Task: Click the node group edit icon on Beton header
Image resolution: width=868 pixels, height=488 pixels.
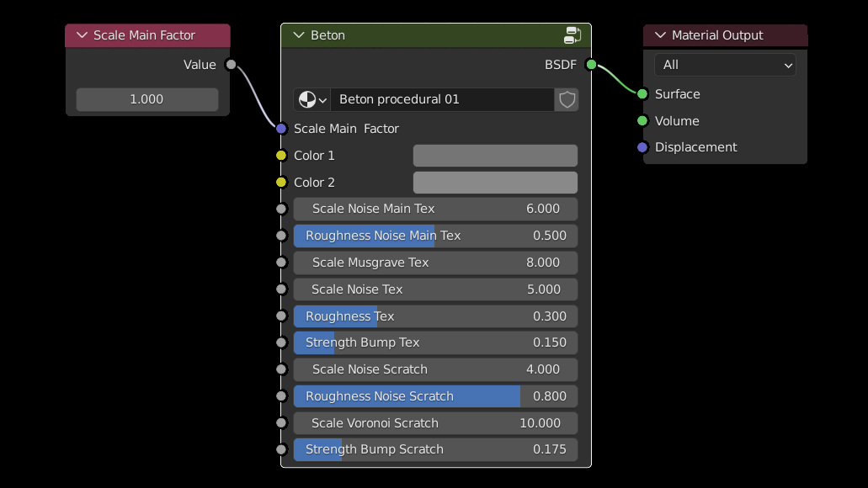Action: pos(572,35)
